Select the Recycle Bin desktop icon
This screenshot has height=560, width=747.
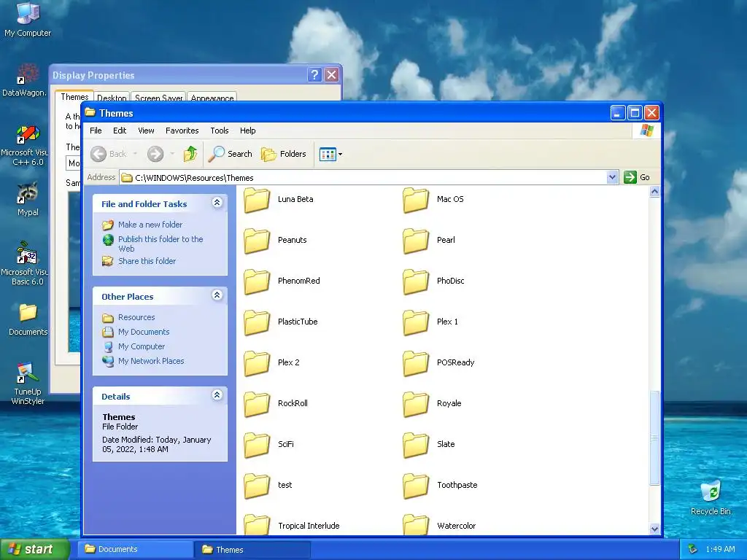711,498
